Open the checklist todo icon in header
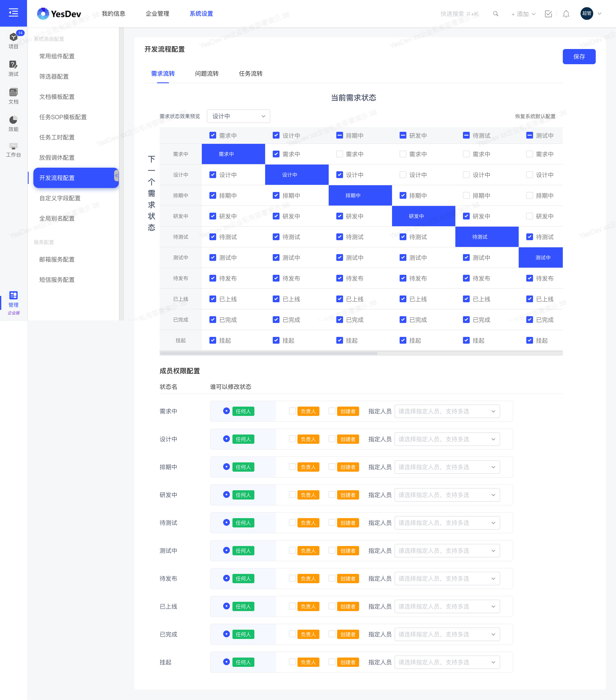The width and height of the screenshot is (616, 700). click(548, 14)
